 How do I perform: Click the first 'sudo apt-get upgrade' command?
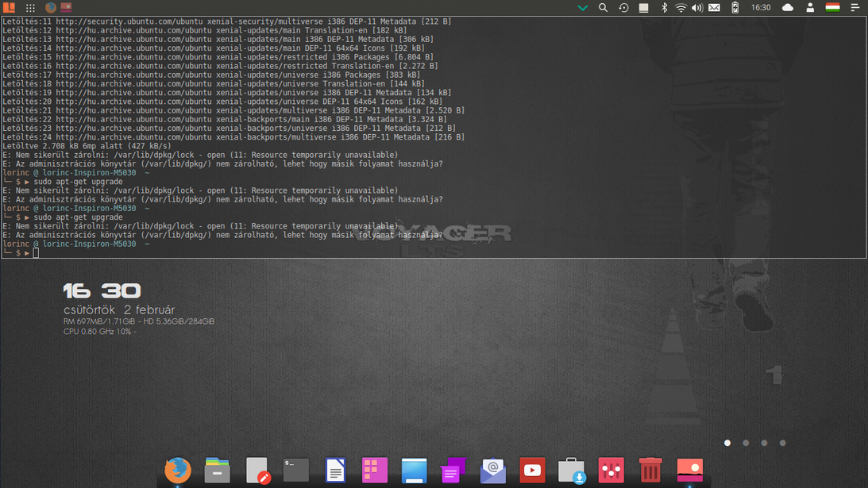pos(78,182)
